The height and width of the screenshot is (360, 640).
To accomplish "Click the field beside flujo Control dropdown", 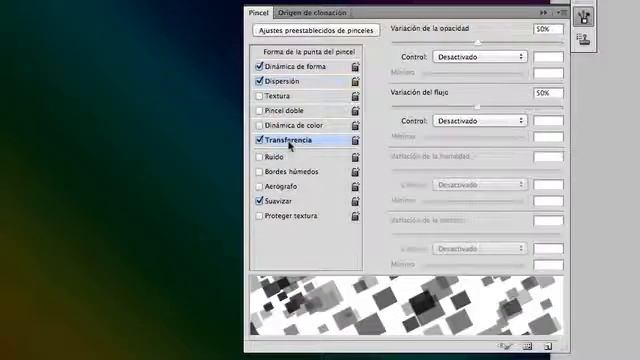I will [548, 121].
